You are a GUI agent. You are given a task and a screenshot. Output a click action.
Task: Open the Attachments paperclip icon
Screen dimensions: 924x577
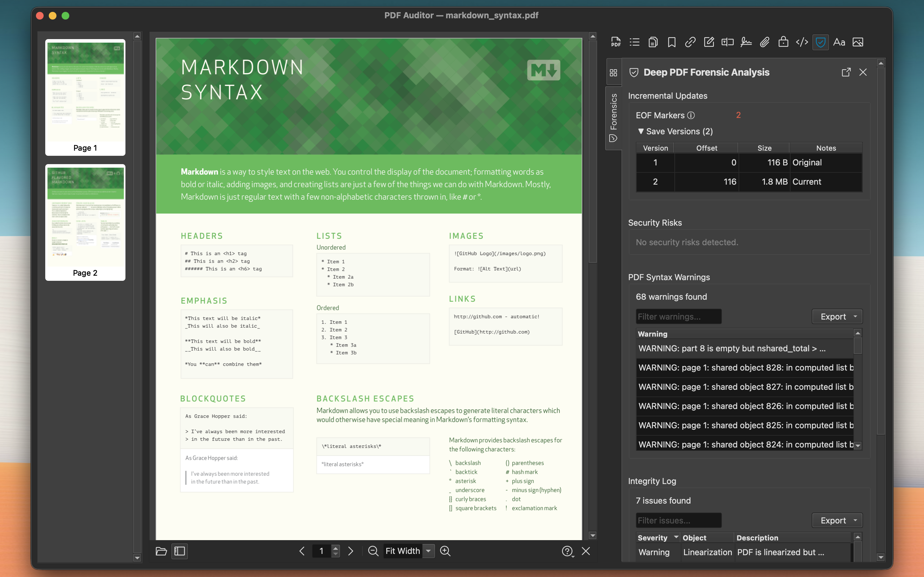765,42
